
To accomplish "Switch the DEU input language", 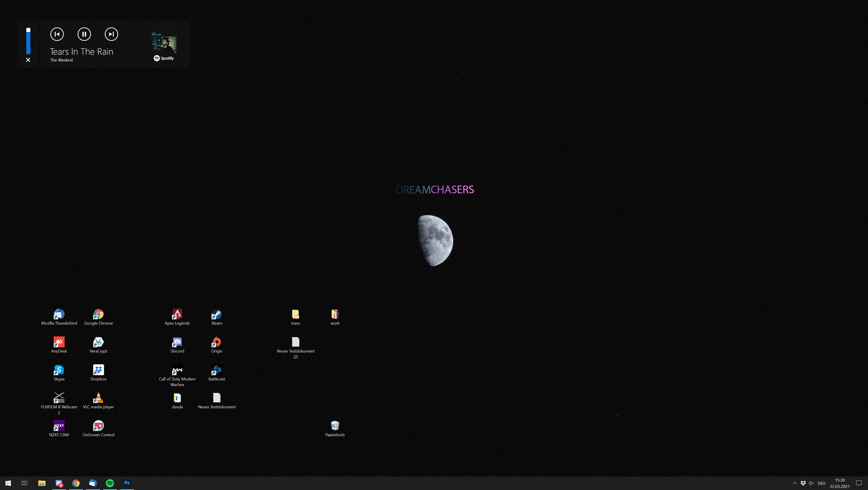I will point(821,483).
